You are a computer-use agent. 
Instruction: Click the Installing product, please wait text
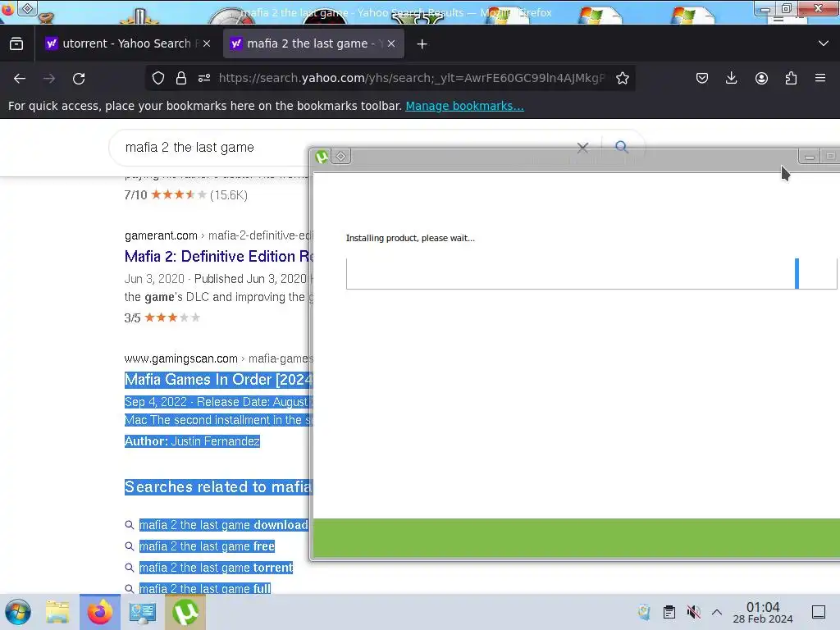pyautogui.click(x=410, y=238)
